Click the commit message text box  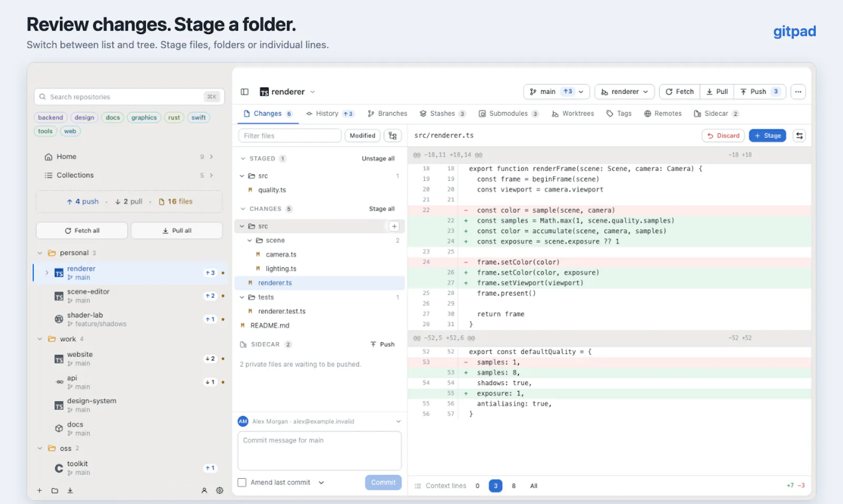pyautogui.click(x=319, y=451)
